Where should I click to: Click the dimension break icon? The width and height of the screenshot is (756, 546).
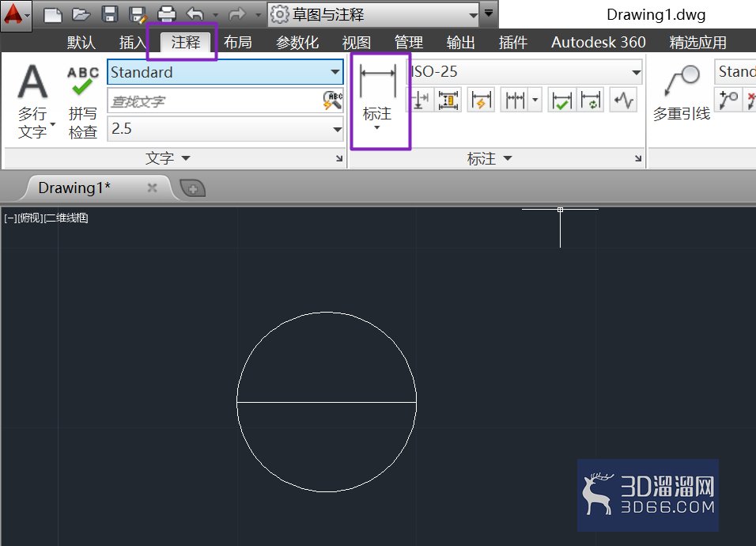[421, 100]
